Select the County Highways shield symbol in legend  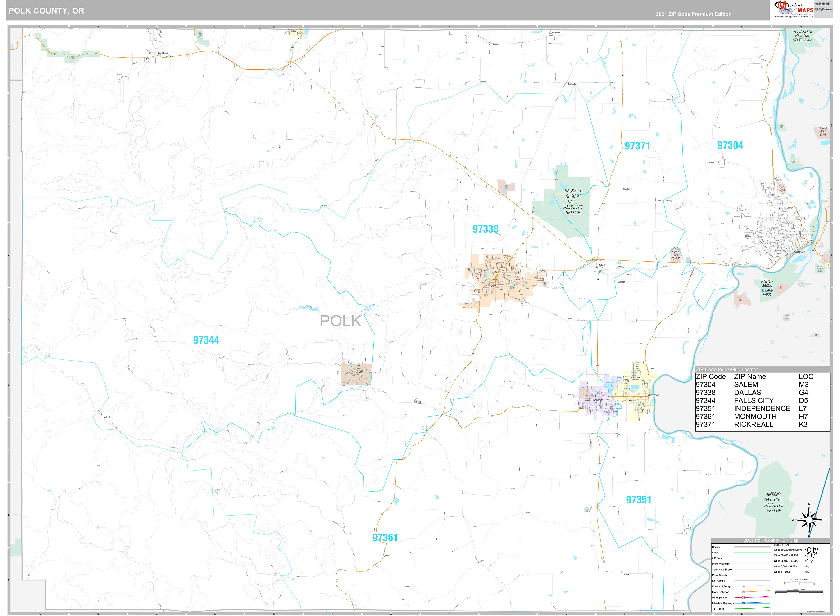(x=743, y=587)
